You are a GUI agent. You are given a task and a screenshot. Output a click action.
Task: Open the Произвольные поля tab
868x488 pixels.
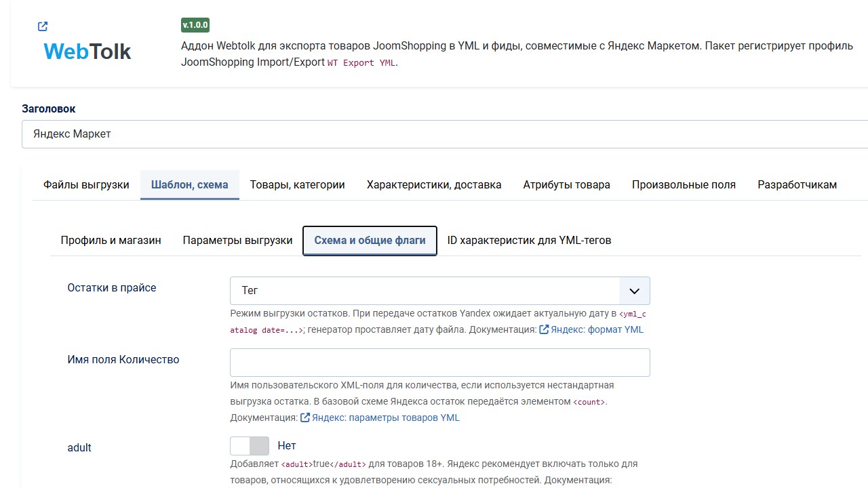pos(684,184)
